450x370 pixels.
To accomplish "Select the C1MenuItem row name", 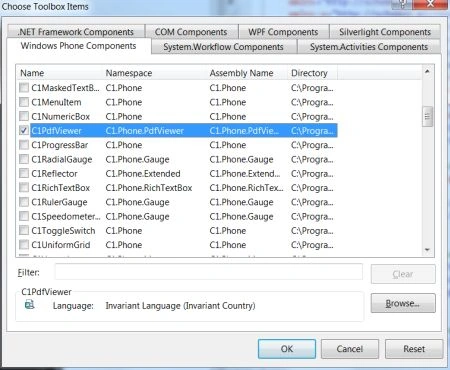I will (x=56, y=102).
